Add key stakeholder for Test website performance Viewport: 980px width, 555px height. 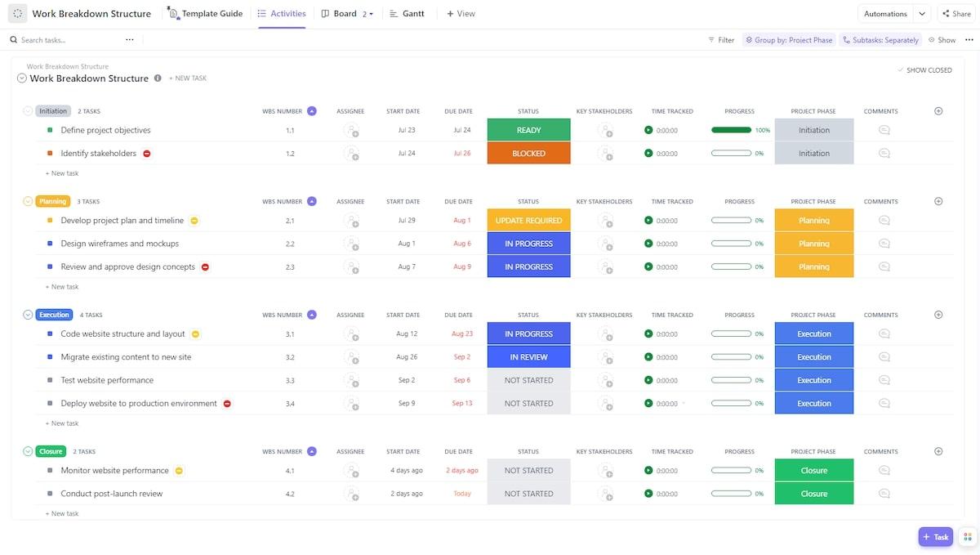(605, 380)
